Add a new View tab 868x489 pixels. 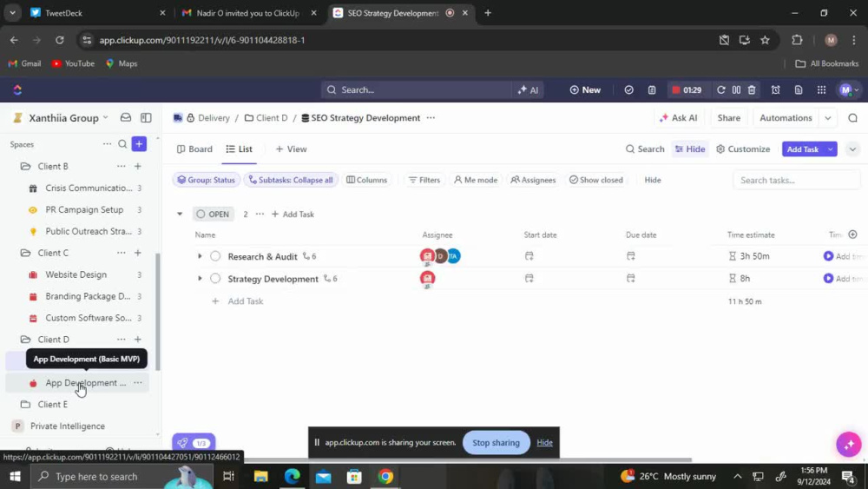[x=291, y=149]
